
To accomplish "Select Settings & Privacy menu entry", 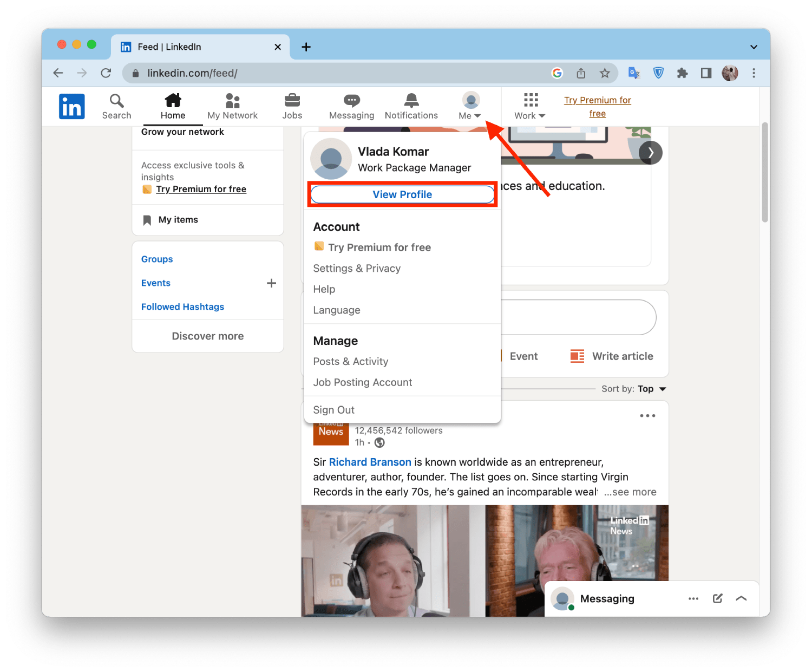I will (x=357, y=268).
